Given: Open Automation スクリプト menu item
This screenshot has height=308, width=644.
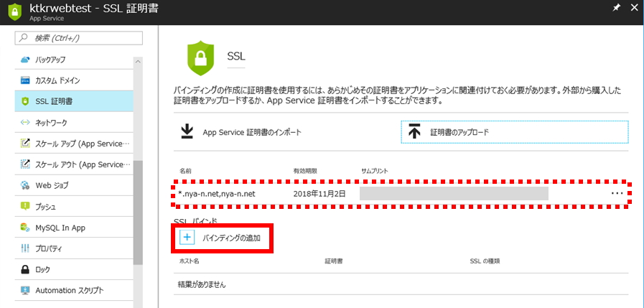Looking at the screenshot, I should pyautogui.click(x=73, y=290).
